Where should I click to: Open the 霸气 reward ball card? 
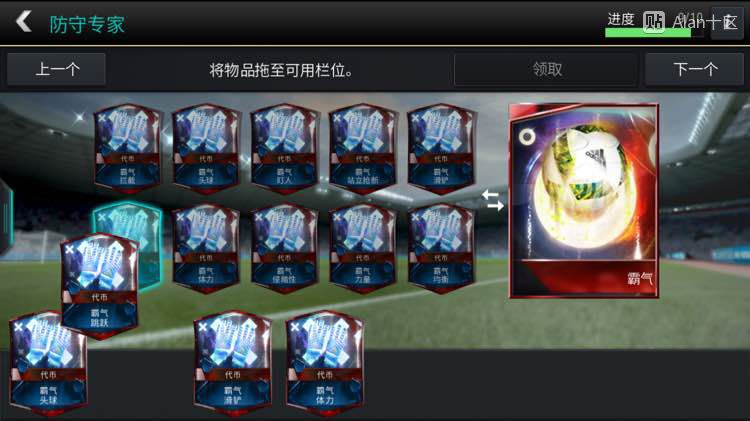(x=584, y=201)
